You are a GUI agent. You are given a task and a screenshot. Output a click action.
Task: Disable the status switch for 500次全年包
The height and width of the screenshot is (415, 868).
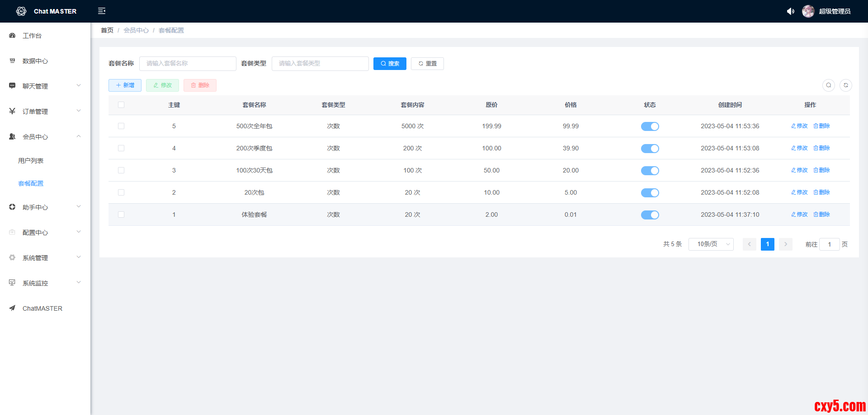(650, 126)
